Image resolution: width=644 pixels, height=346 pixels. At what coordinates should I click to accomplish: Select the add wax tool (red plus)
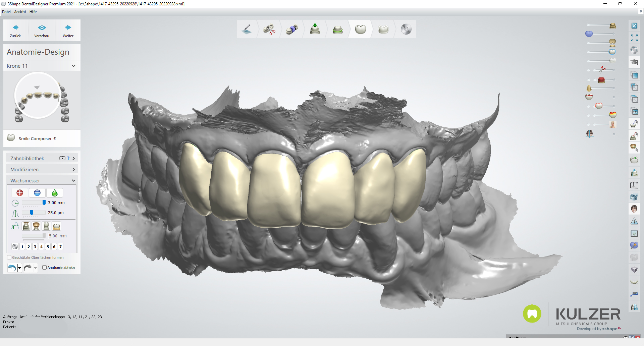[20, 193]
